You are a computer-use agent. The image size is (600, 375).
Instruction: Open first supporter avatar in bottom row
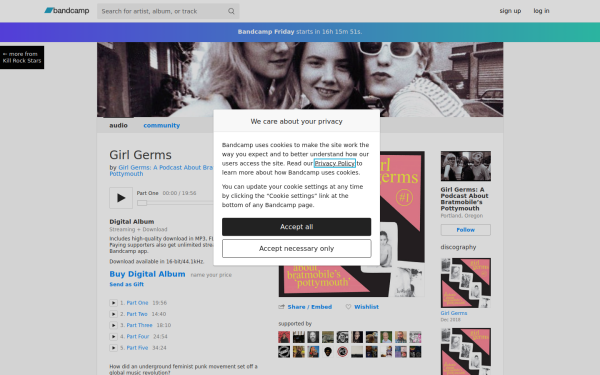pos(284,352)
